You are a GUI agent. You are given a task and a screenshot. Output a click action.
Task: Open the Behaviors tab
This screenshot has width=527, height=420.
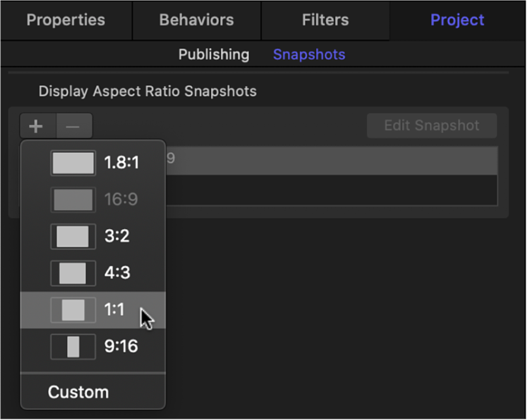[x=197, y=20]
